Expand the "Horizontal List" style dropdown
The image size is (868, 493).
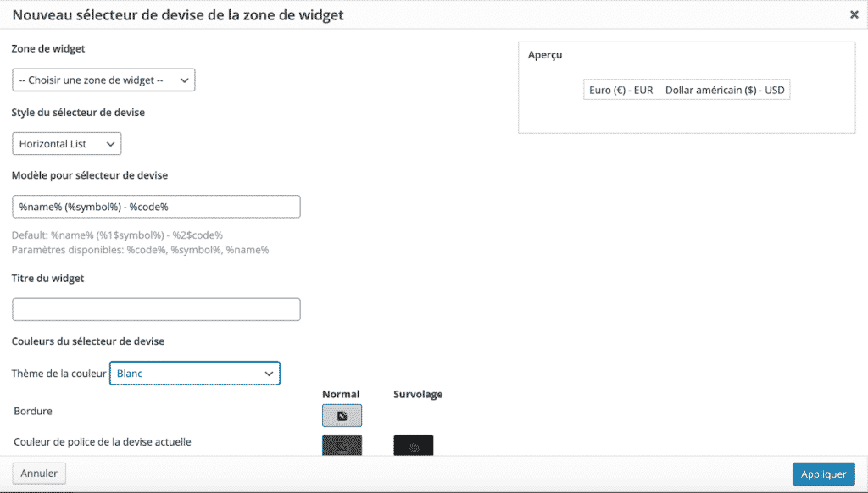point(66,143)
